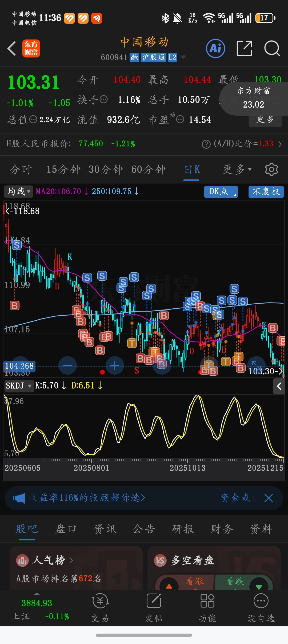Tap the back arrow icon
Screen dimensions: 288x644
pyautogui.click(x=11, y=49)
